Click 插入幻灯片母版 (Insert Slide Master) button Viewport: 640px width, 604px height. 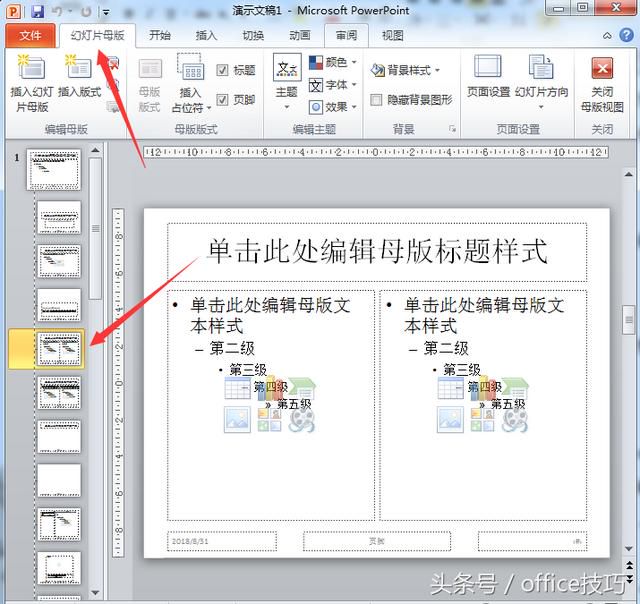[x=31, y=84]
